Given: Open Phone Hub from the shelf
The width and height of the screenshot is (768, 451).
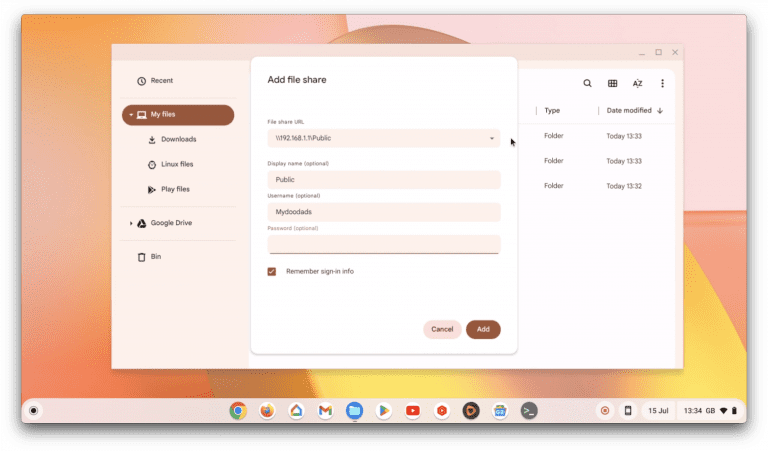Looking at the screenshot, I should pos(628,411).
